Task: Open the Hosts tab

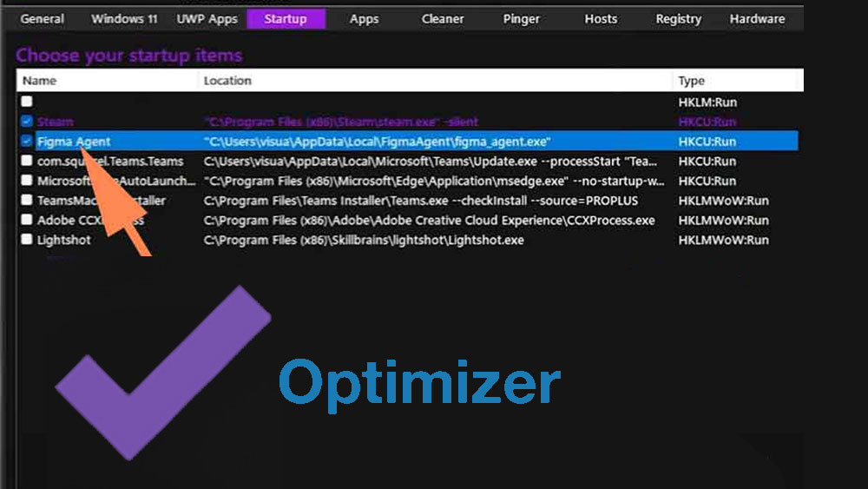Action: 601,19
